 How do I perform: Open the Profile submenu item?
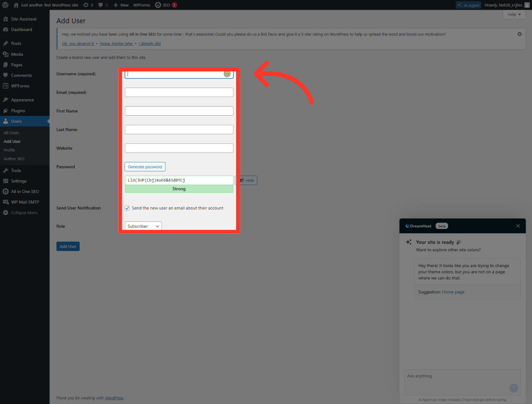(9, 150)
